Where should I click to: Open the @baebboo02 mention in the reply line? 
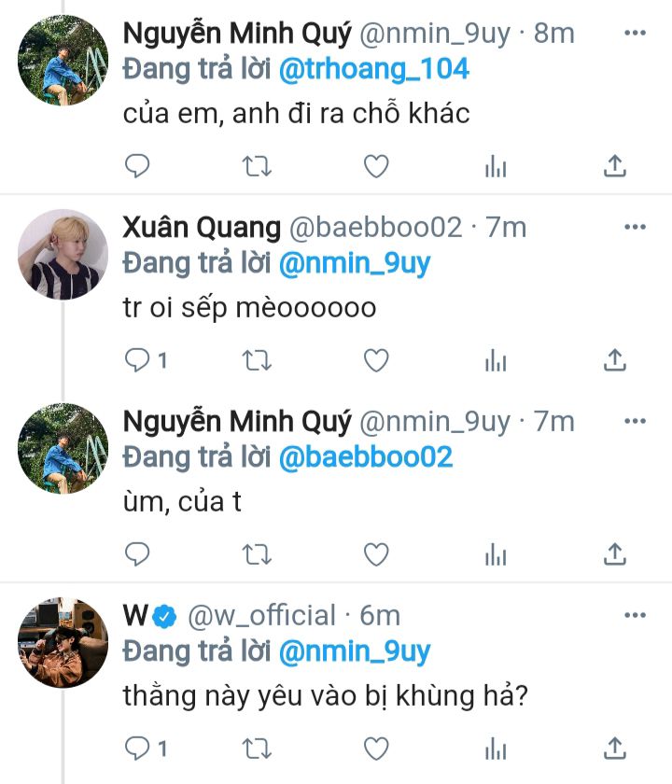(x=366, y=457)
